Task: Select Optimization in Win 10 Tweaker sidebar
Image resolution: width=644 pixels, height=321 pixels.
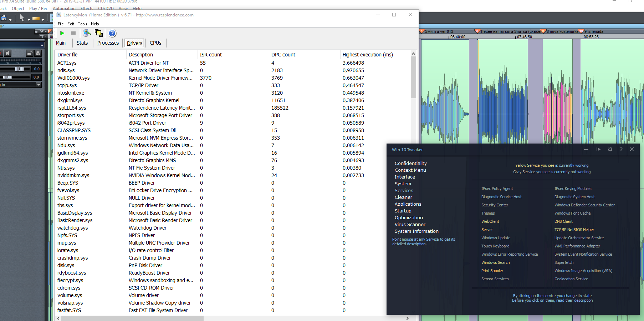Action: pyautogui.click(x=409, y=217)
